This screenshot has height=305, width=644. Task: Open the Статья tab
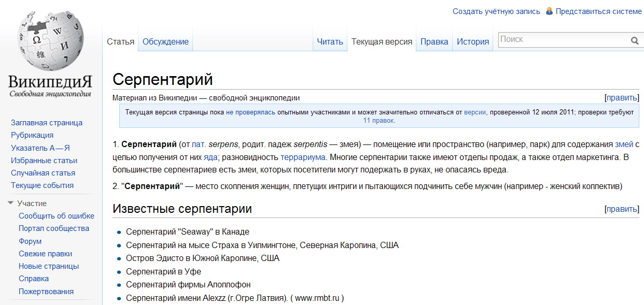(x=120, y=42)
